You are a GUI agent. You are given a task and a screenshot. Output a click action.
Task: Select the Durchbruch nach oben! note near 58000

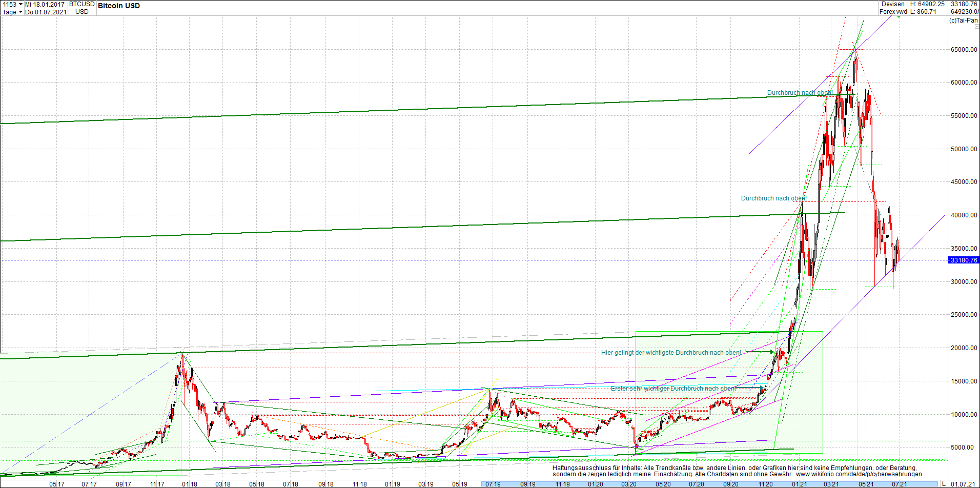(x=800, y=93)
